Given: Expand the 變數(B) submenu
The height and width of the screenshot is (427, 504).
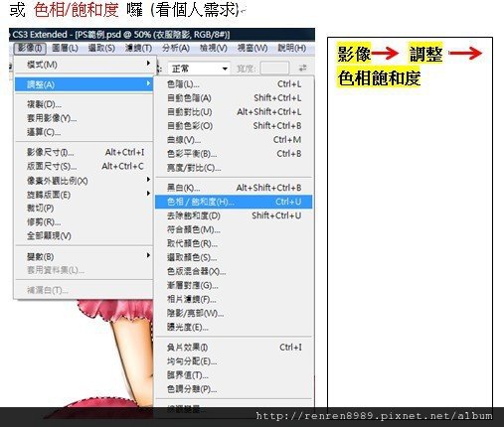Looking at the screenshot, I should pyautogui.click(x=84, y=256).
